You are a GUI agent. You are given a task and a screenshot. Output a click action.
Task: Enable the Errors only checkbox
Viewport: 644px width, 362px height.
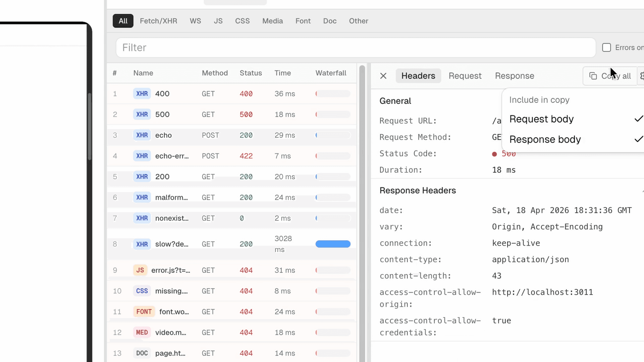[x=607, y=48]
